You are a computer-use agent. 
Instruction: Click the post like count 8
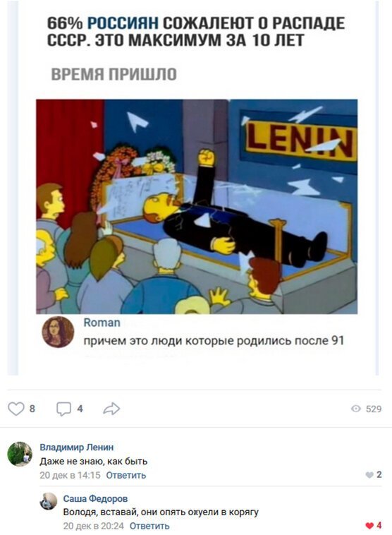click(x=32, y=409)
